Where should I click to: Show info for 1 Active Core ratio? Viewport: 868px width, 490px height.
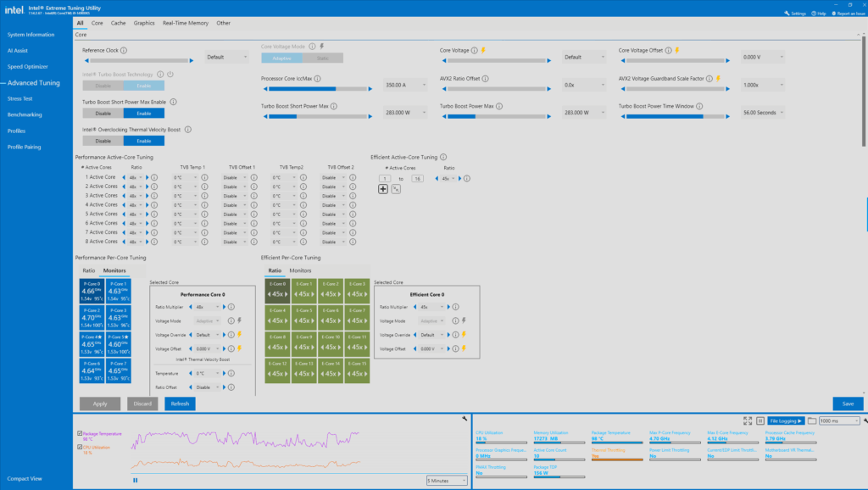(x=154, y=178)
